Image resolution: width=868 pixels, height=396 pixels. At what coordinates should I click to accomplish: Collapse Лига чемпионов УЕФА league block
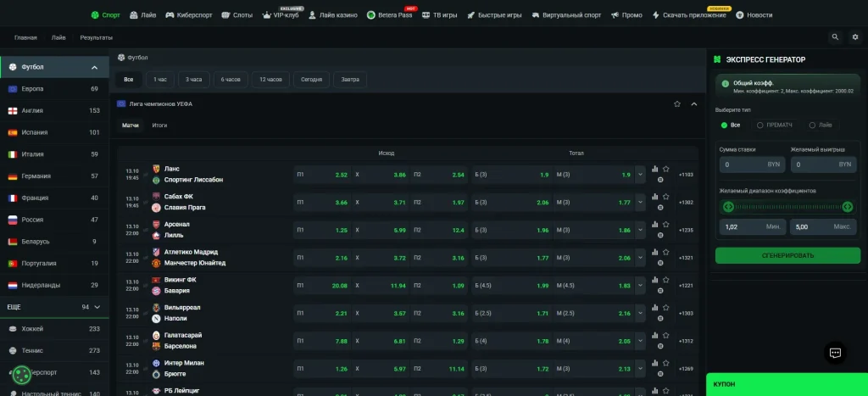coord(693,103)
